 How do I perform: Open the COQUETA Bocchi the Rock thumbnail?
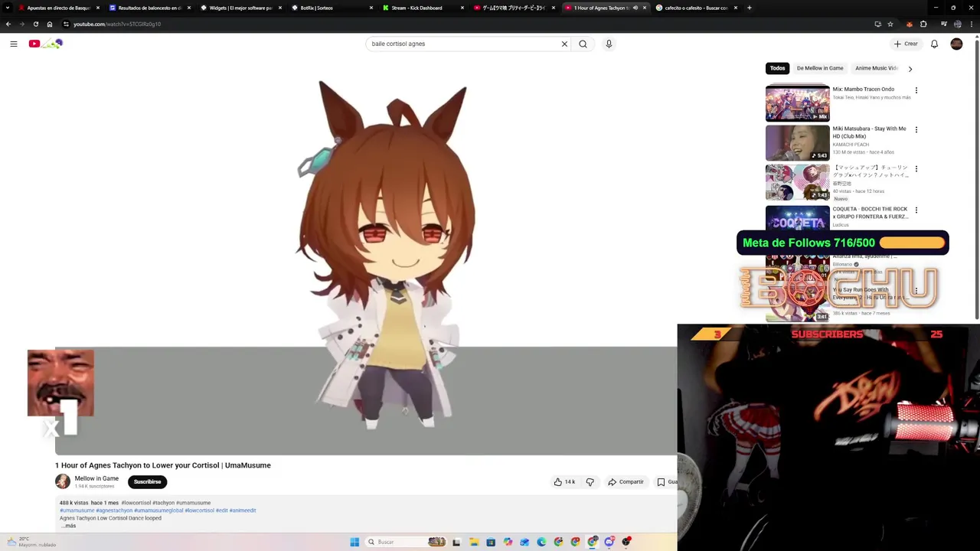coord(797,217)
